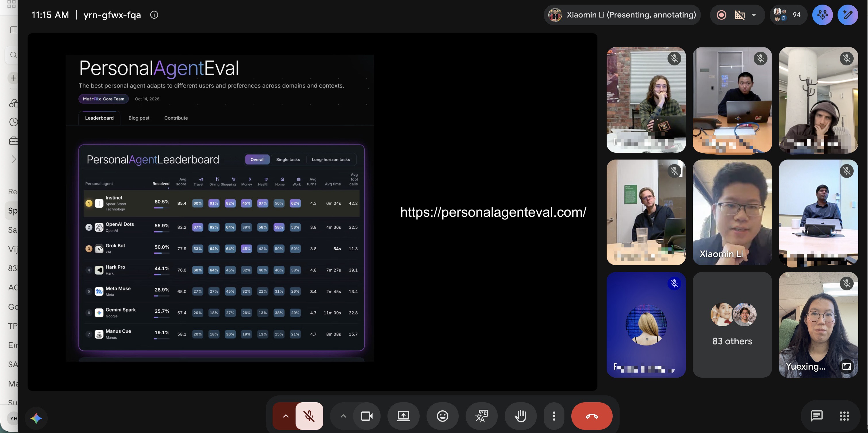Open more options three-dot menu
The image size is (868, 433).
click(x=554, y=416)
